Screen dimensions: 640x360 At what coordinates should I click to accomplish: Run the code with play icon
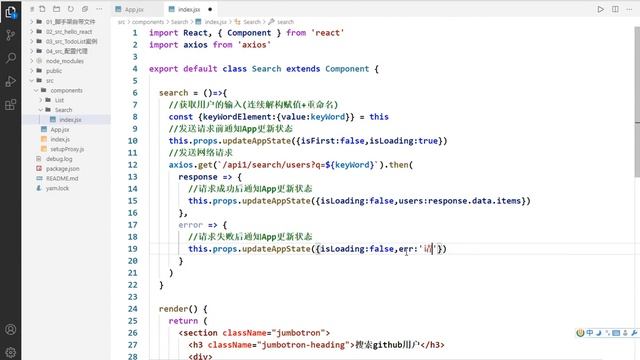pos(600,9)
